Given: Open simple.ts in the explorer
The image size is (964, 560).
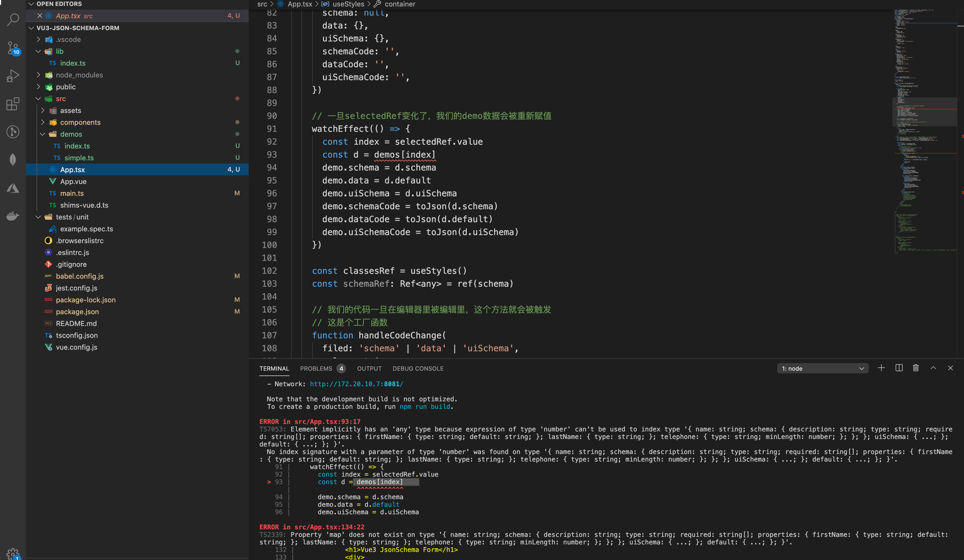Looking at the screenshot, I should [79, 158].
